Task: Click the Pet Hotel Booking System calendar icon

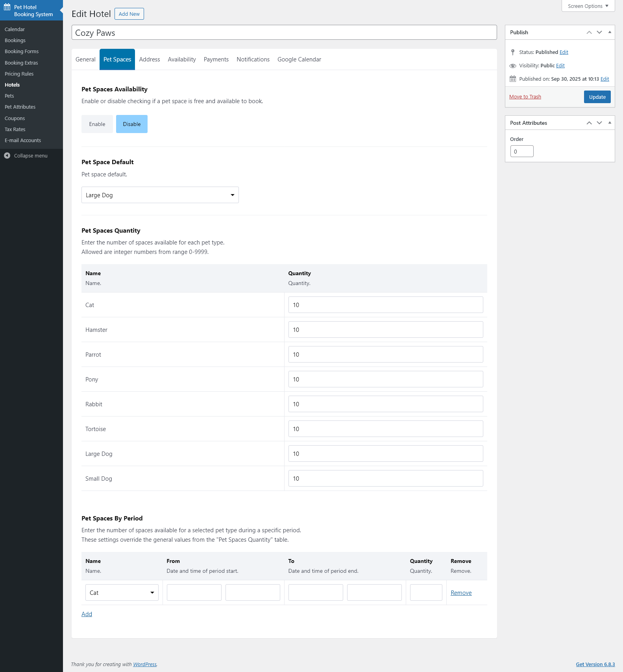Action: [7, 7]
